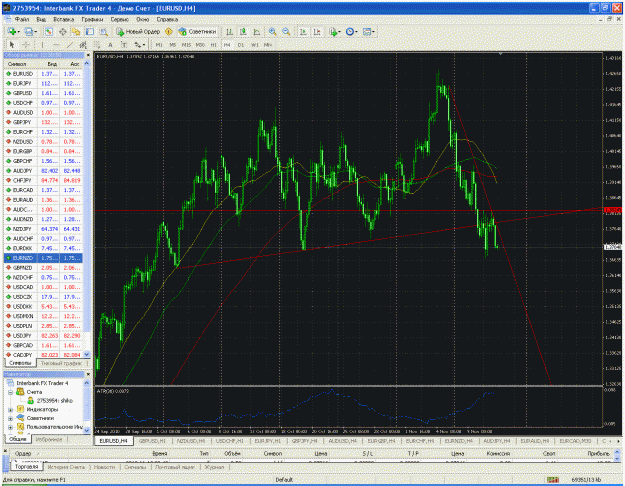Select the crosshair tool

click(x=26, y=45)
